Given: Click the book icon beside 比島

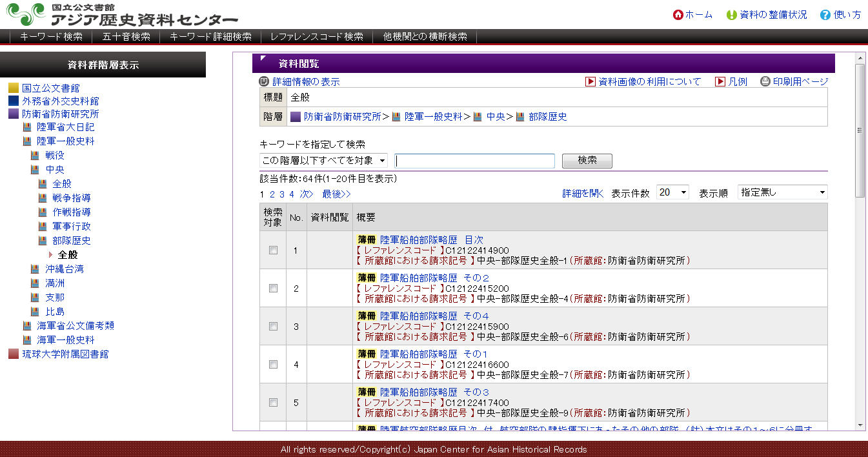Looking at the screenshot, I should (x=35, y=311).
